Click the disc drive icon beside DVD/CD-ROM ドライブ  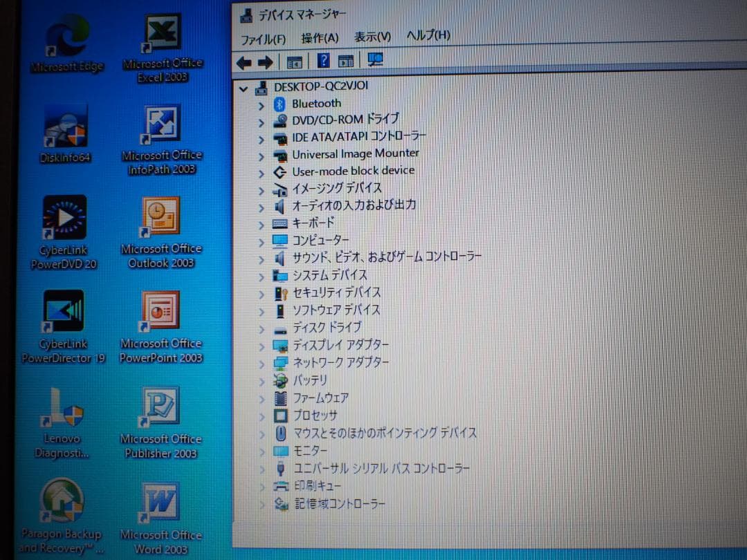click(279, 121)
